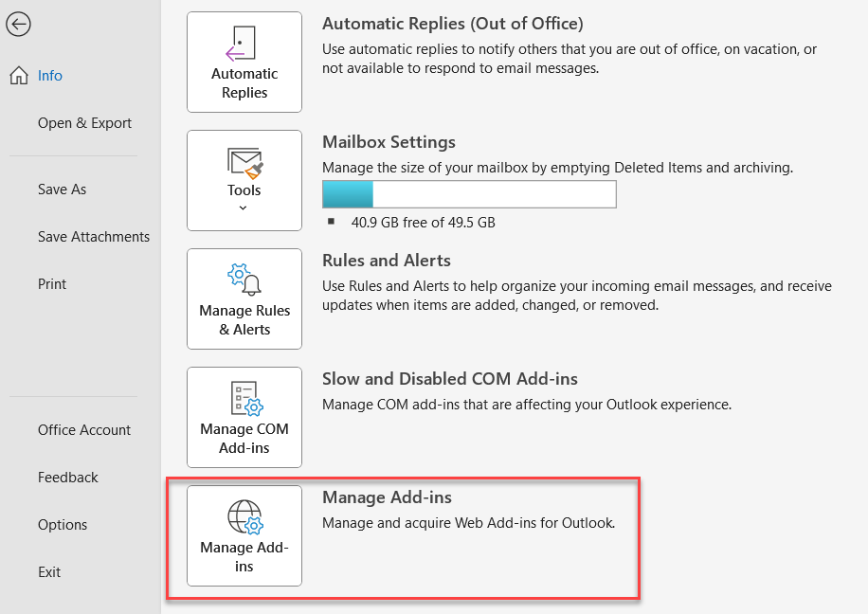Open the Automatic Replies button
Image resolution: width=868 pixels, height=614 pixels.
pyautogui.click(x=244, y=62)
